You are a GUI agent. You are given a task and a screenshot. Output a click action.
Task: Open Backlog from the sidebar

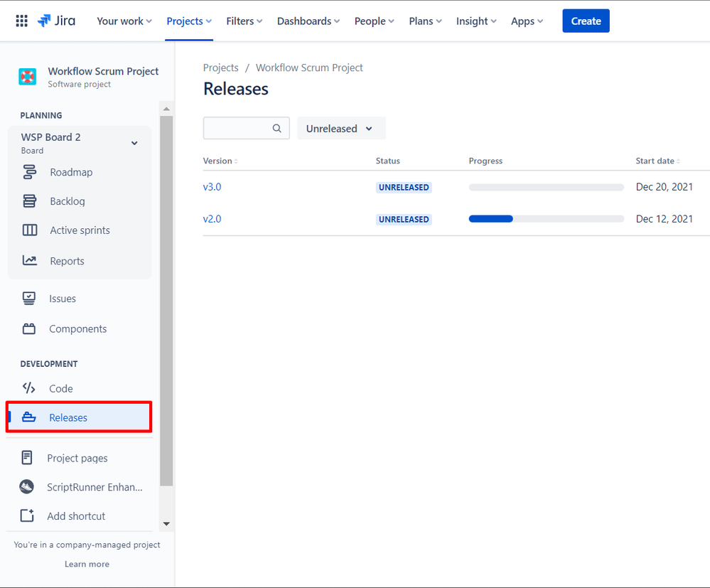(68, 201)
